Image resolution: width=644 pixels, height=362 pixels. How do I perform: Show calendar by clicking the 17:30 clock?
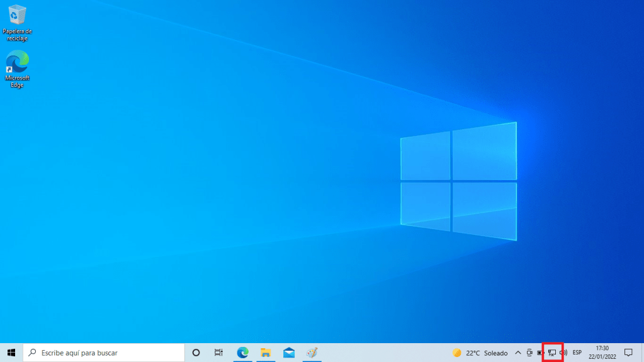[602, 353]
